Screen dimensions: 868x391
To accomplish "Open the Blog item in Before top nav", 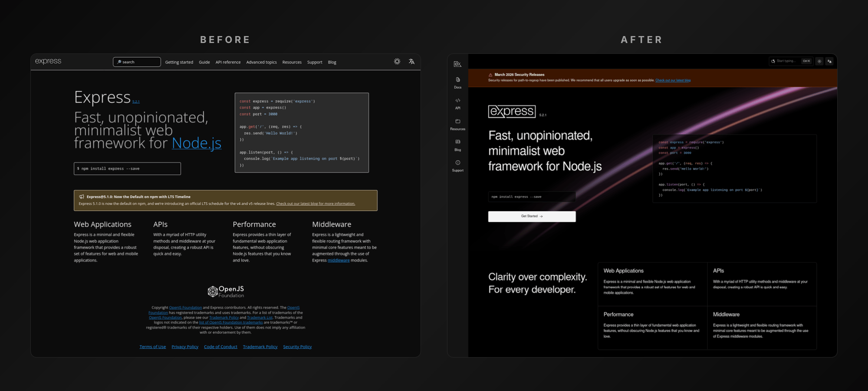I will [332, 62].
